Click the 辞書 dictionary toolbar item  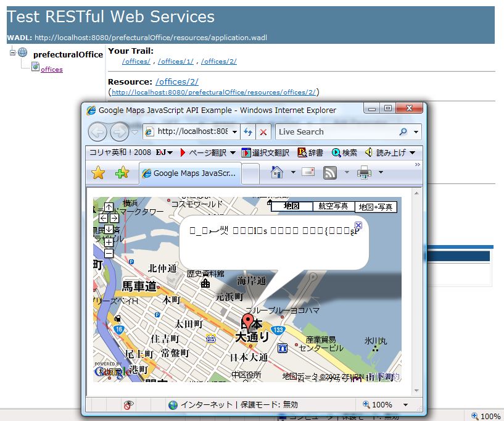(x=310, y=152)
